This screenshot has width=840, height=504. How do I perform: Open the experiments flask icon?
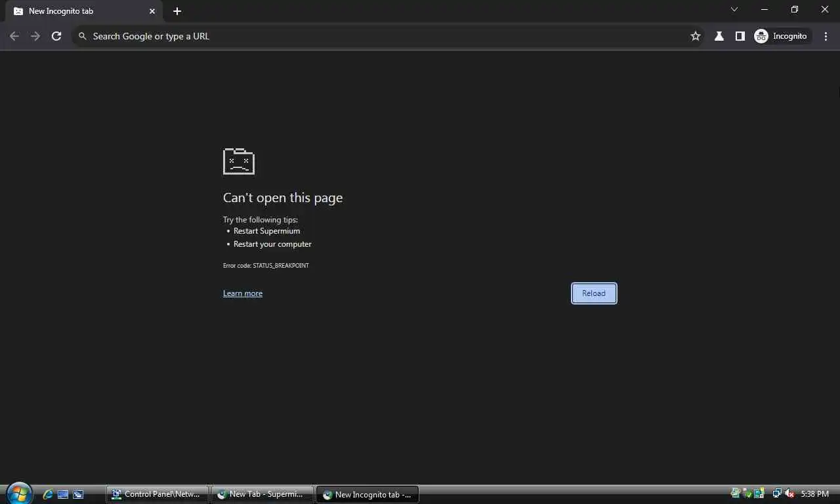tap(719, 36)
